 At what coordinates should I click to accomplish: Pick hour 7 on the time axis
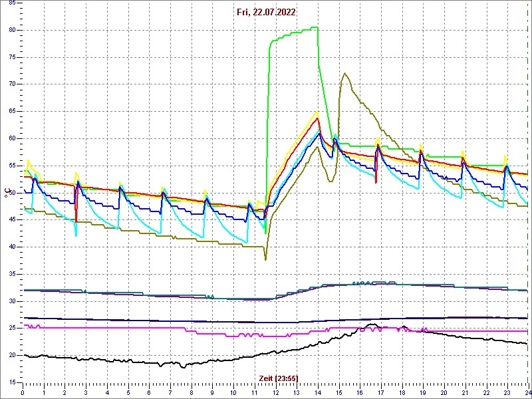click(170, 393)
